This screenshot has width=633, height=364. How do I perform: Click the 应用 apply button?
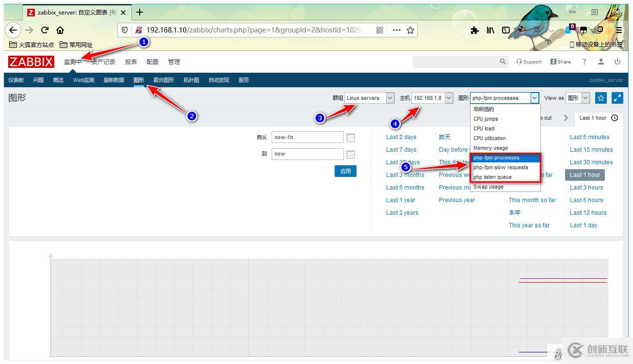click(345, 171)
